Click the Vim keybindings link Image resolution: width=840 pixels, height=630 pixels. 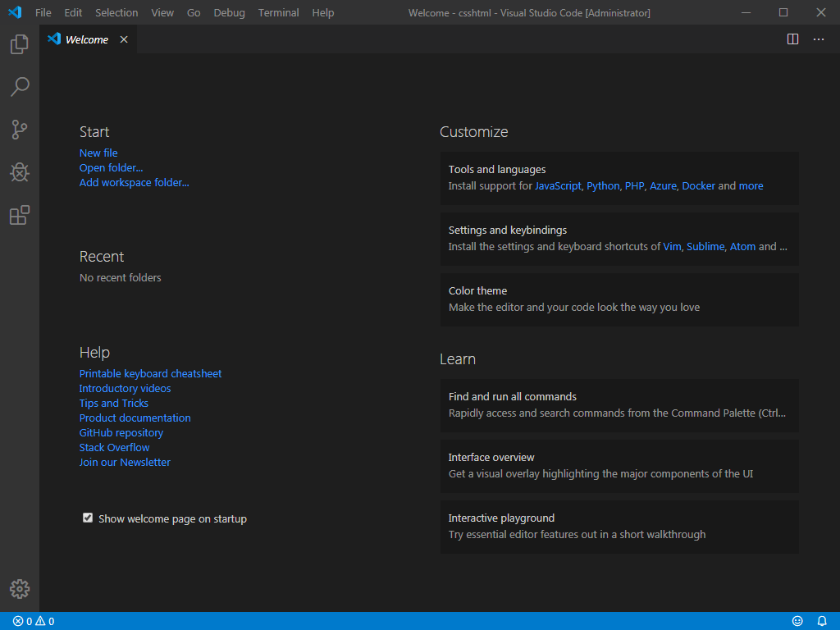click(x=672, y=246)
